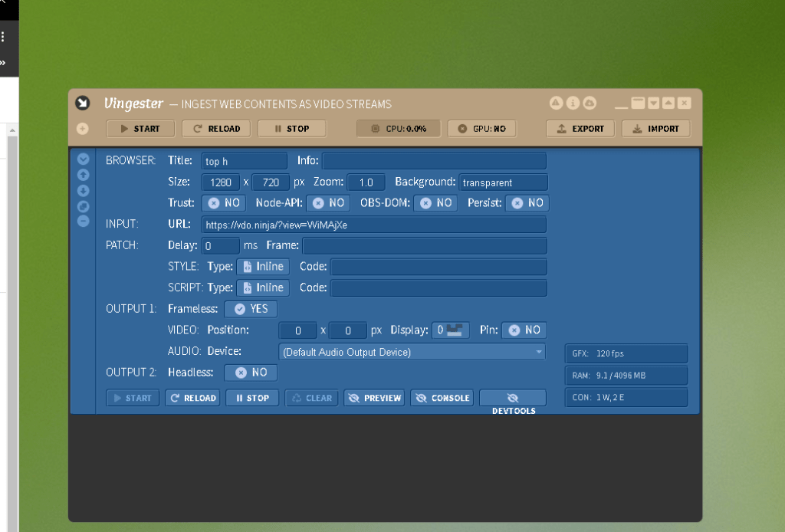Focus the Info text field
This screenshot has height=532, width=785.
pyautogui.click(x=434, y=161)
